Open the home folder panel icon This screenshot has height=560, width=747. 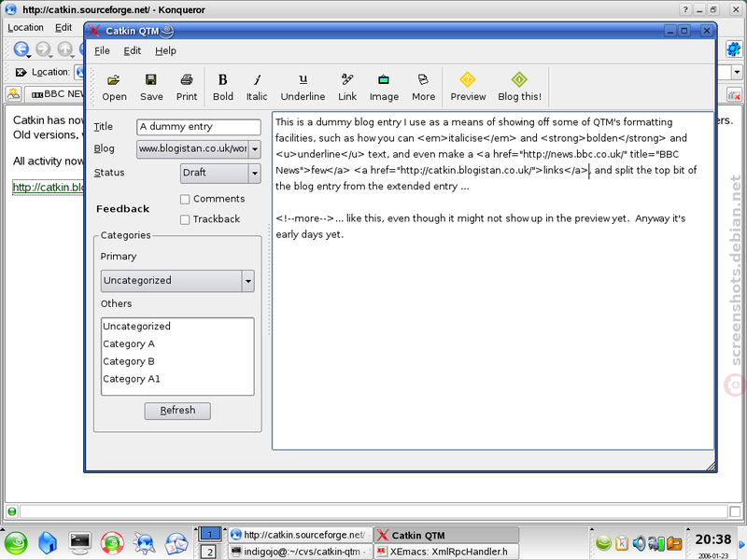click(x=48, y=543)
